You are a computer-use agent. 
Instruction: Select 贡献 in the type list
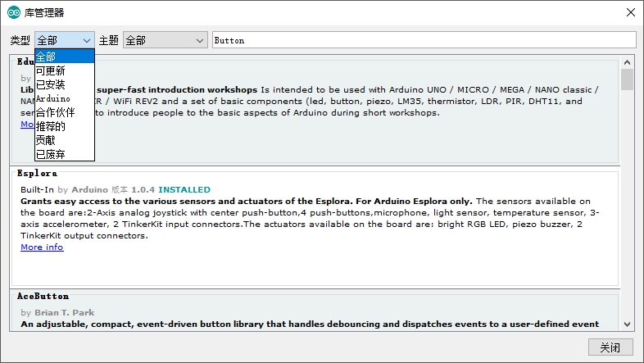pos(65,140)
